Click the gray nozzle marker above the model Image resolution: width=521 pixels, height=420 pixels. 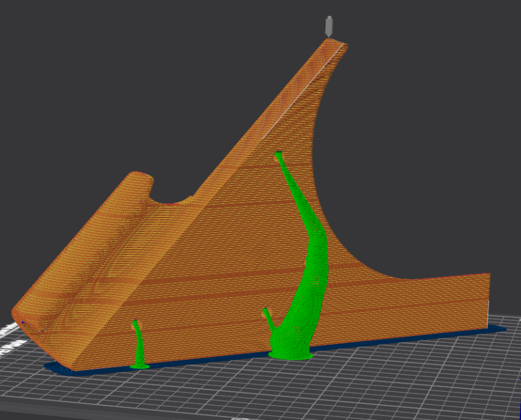[329, 26]
